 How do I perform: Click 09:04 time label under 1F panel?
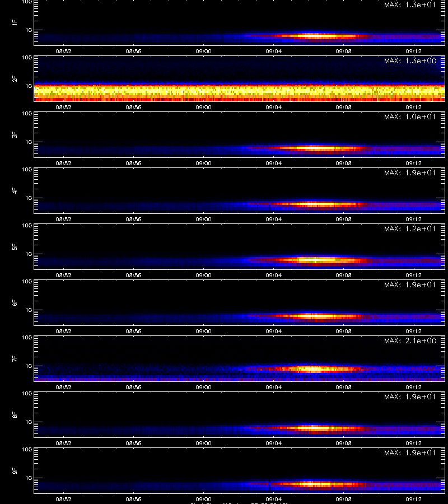click(x=273, y=52)
